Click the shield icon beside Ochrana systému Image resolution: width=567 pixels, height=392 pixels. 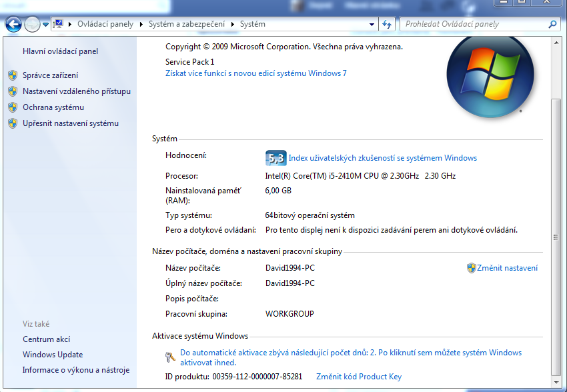pos(13,107)
